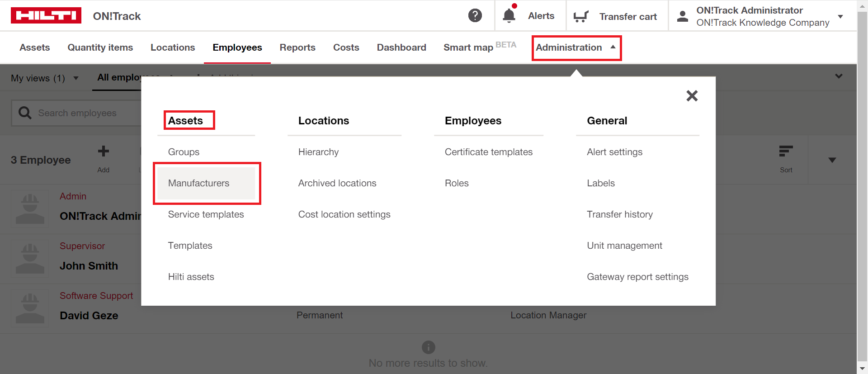Click the Supervisor role text

pos(82,246)
